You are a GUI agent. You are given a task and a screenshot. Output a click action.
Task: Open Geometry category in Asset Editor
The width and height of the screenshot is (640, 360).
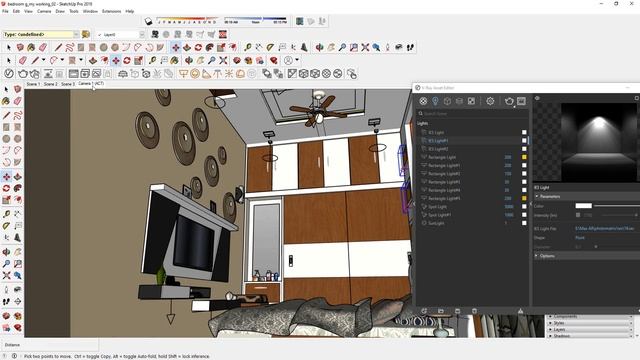tap(447, 101)
